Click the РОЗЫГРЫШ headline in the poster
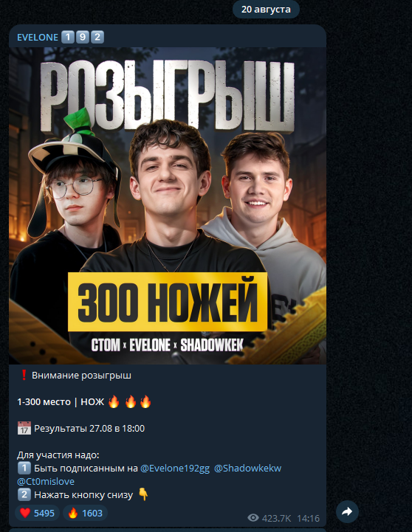The width and height of the screenshot is (412, 532). [168, 96]
